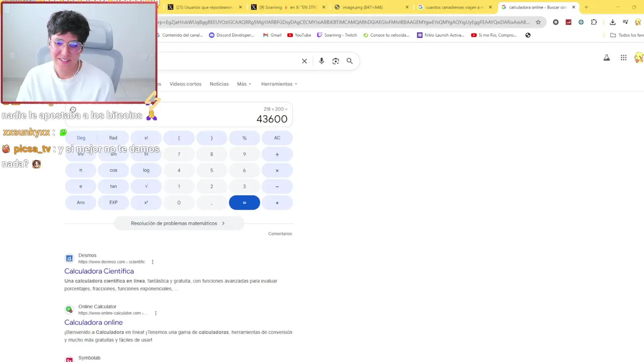
Task: Open the Conoce tu velocidad bookmark
Action: [x=386, y=35]
